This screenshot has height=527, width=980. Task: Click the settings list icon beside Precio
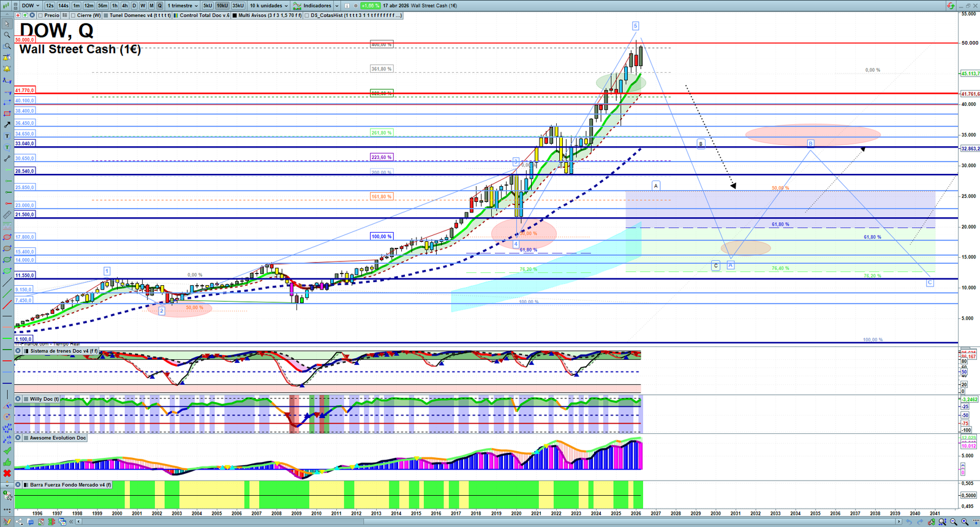[x=65, y=15]
